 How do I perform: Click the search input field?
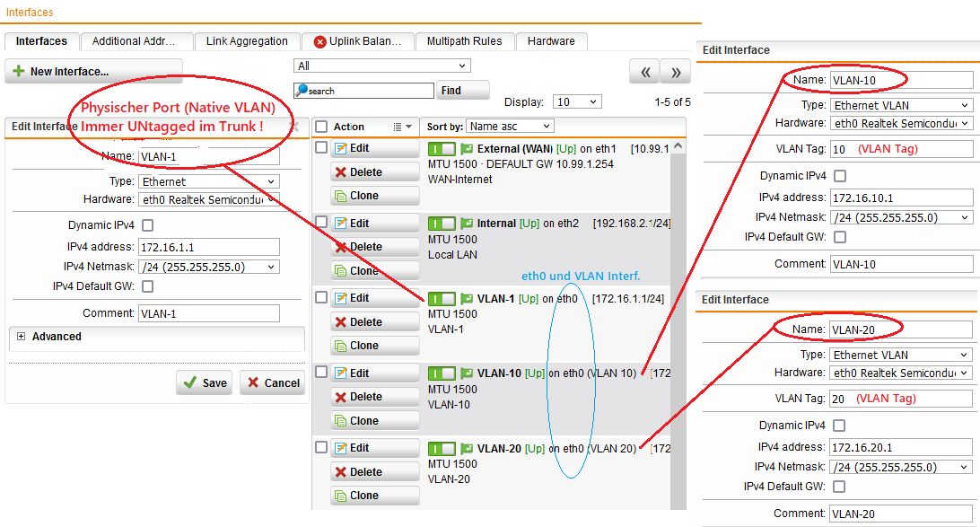point(363,91)
